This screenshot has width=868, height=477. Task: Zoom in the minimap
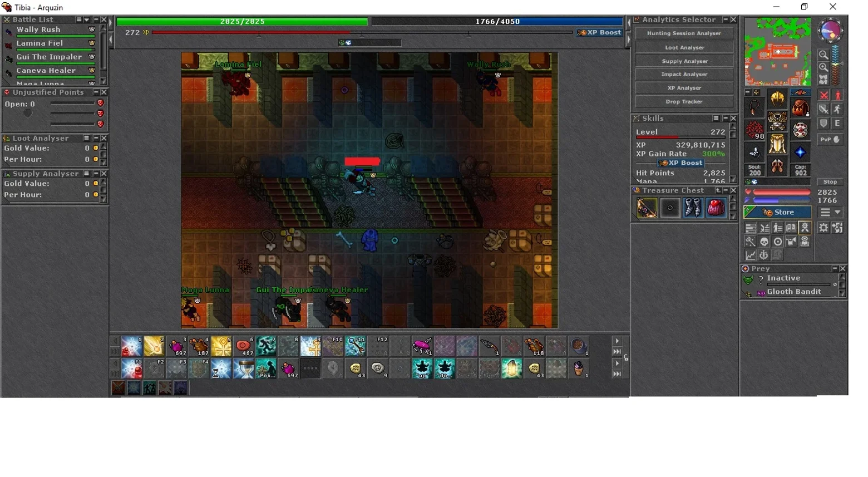tap(823, 67)
